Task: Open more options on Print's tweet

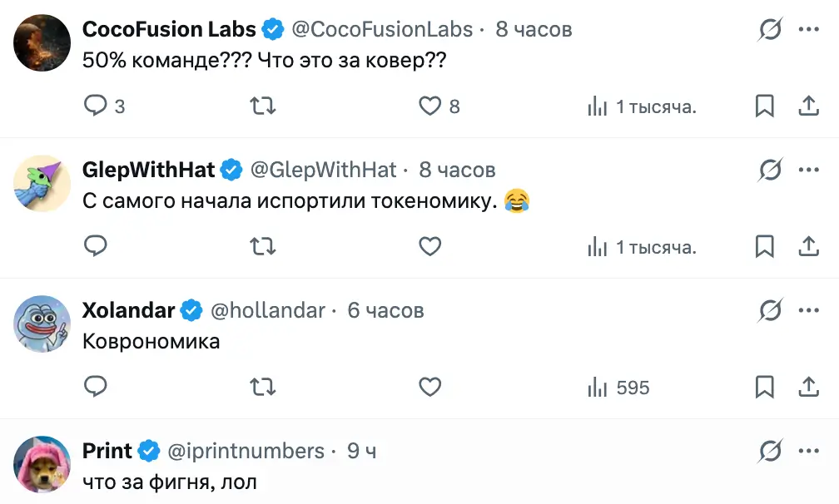Action: click(809, 452)
